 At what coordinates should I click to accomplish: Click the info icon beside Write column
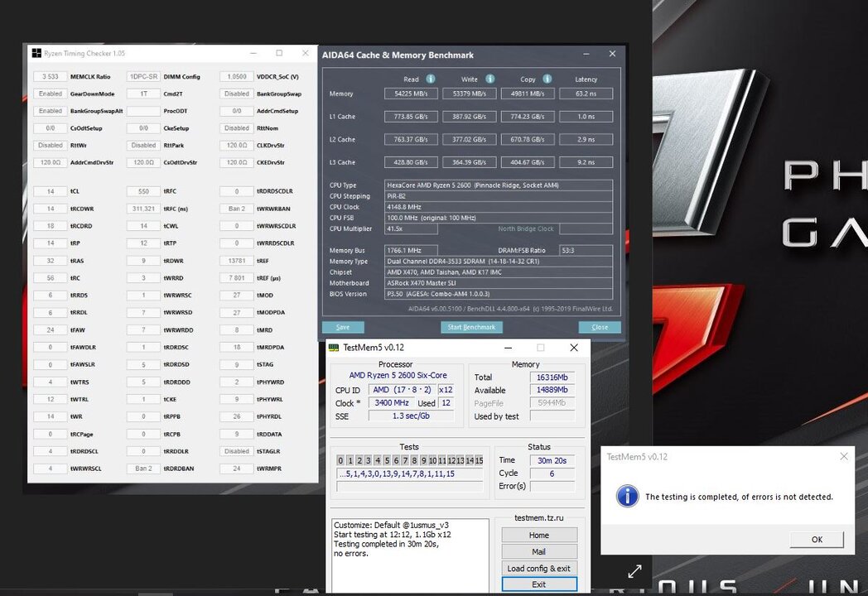[x=489, y=79]
